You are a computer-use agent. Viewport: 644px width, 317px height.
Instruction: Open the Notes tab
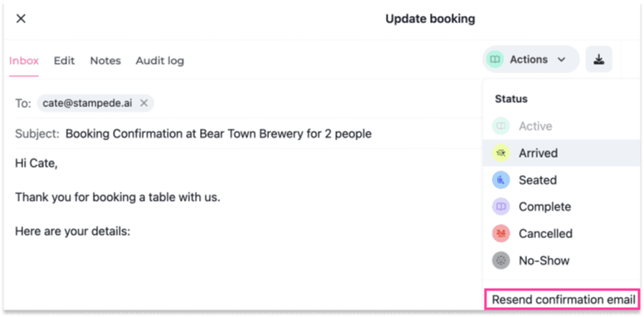point(105,61)
